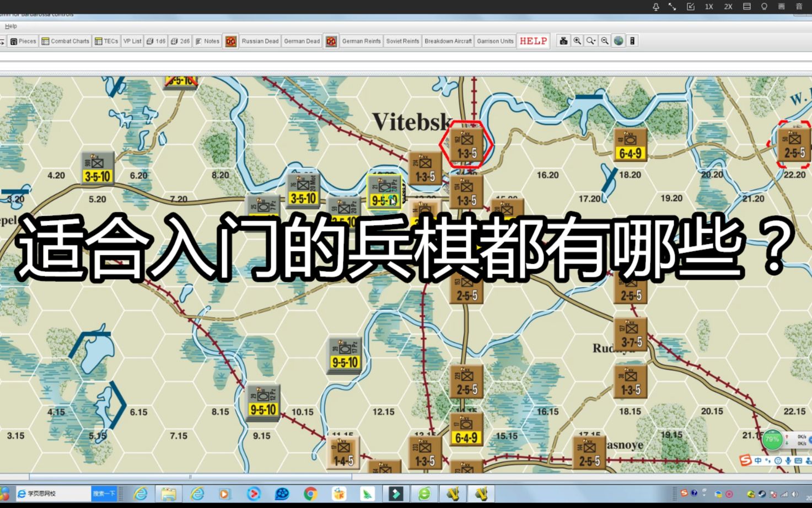Open the film reel app on taskbar

pos(282,494)
